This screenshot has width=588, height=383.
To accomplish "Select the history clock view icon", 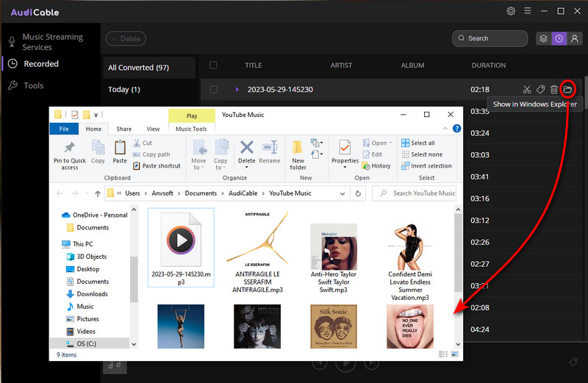I will point(559,38).
